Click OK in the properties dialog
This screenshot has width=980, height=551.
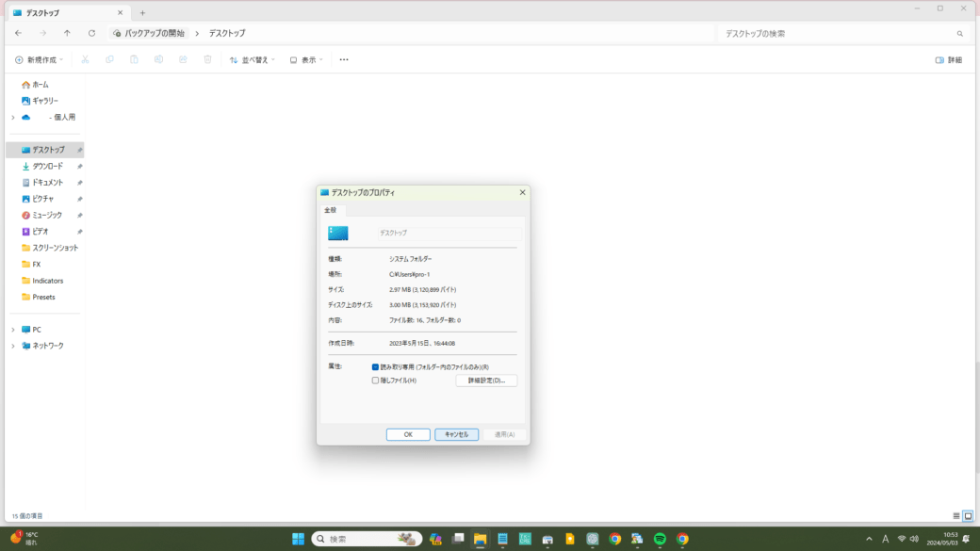click(x=408, y=434)
